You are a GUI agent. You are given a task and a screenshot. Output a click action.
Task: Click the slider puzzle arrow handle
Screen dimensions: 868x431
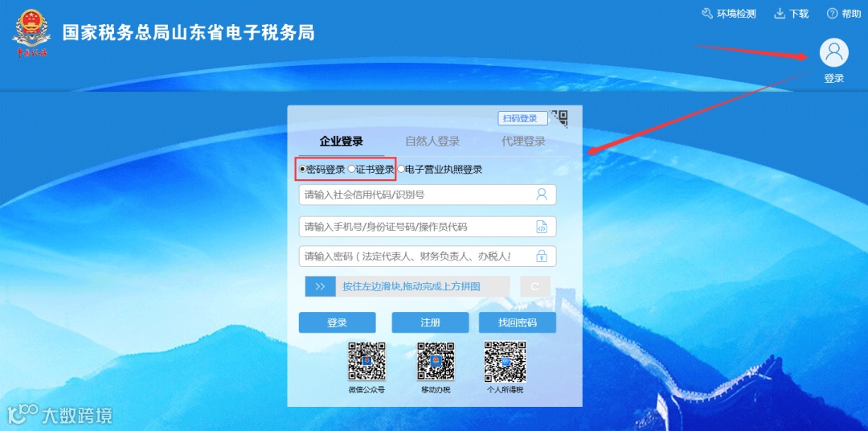click(x=321, y=286)
